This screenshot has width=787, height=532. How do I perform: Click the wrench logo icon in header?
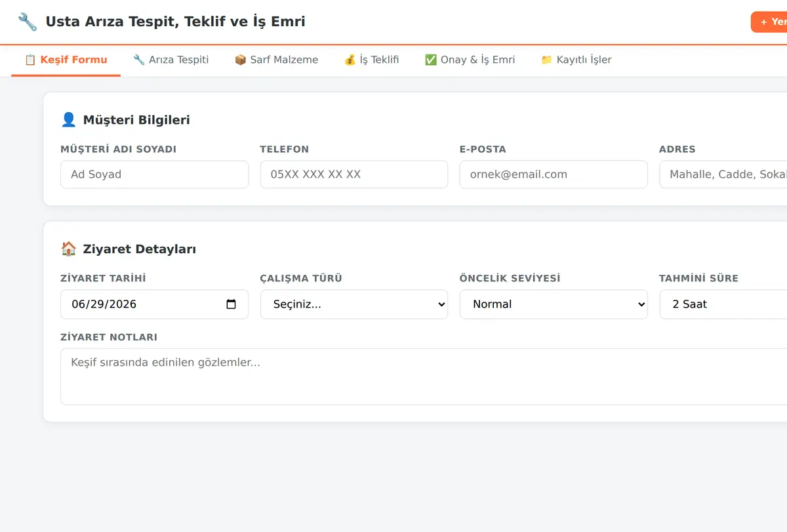point(28,22)
